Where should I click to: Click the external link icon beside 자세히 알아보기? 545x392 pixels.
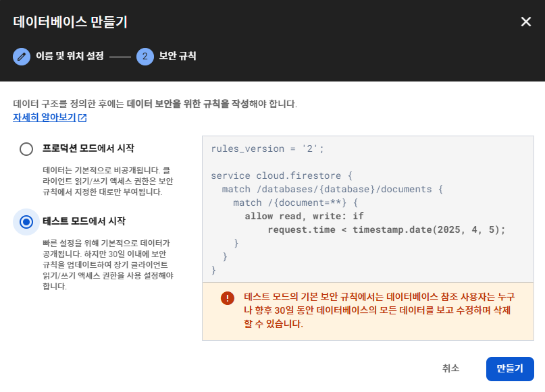point(82,117)
